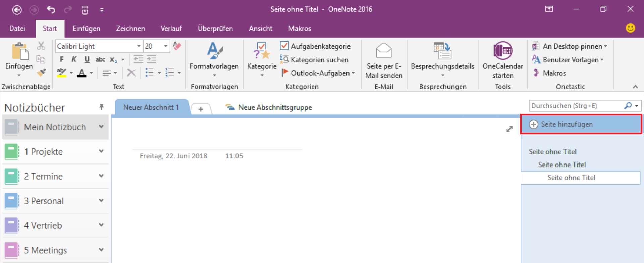Open the Calibri Light font dropdown
The height and width of the screenshot is (263, 644).
[139, 46]
